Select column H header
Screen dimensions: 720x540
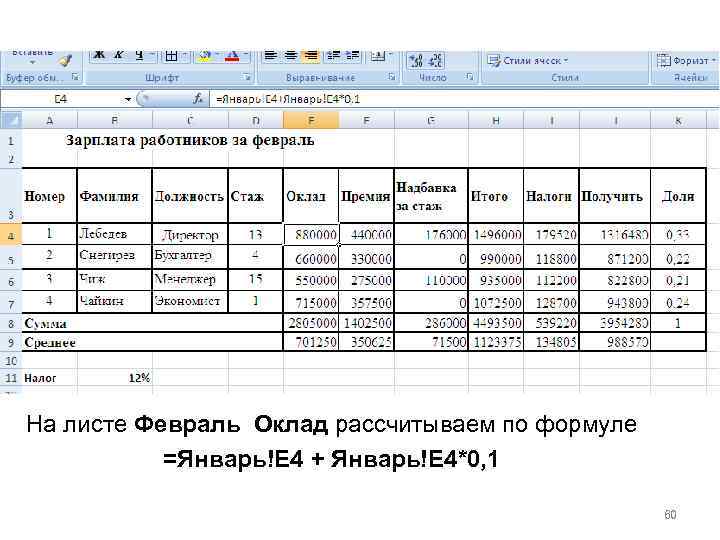pyautogui.click(x=496, y=120)
